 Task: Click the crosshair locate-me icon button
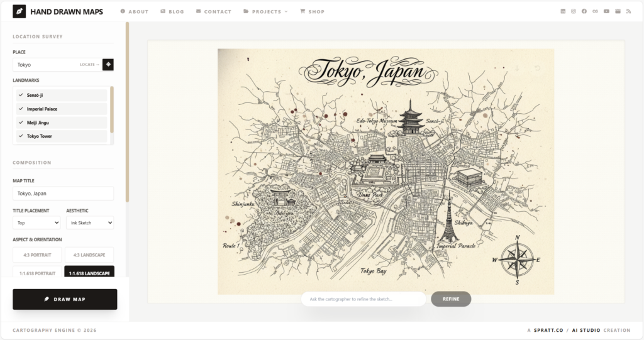pyautogui.click(x=108, y=65)
